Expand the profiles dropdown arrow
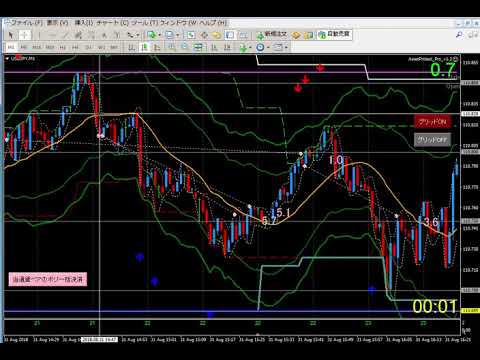Viewport: 480px width, 360px height. [x=177, y=35]
